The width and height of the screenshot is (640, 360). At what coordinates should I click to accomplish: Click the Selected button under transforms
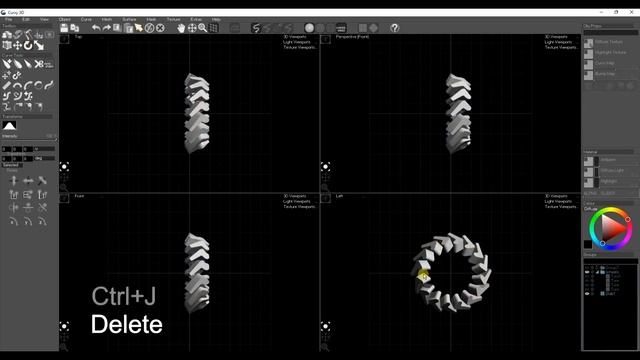click(x=12, y=165)
